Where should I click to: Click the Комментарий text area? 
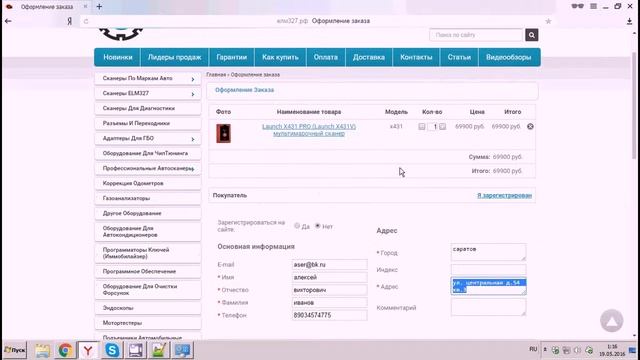click(489, 307)
